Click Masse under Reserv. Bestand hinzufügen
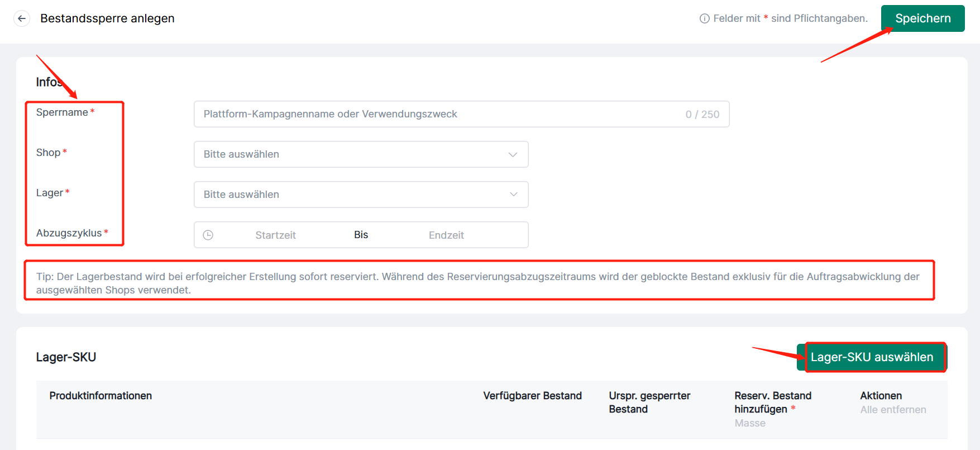980x450 pixels. (750, 423)
